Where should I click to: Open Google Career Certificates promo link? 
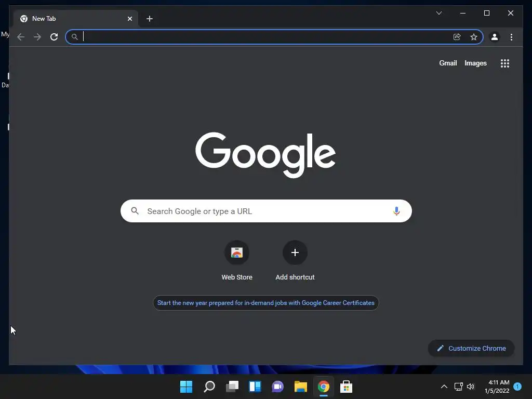click(x=265, y=303)
